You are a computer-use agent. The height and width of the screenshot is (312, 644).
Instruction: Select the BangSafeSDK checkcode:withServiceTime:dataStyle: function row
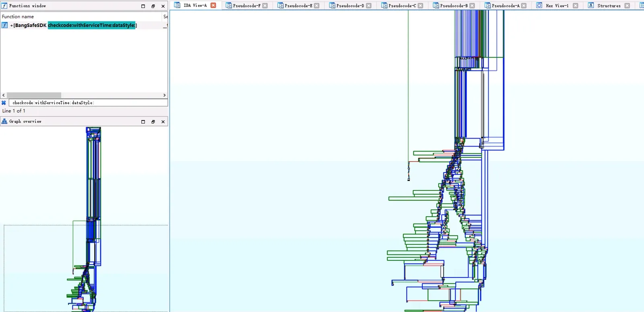point(84,25)
